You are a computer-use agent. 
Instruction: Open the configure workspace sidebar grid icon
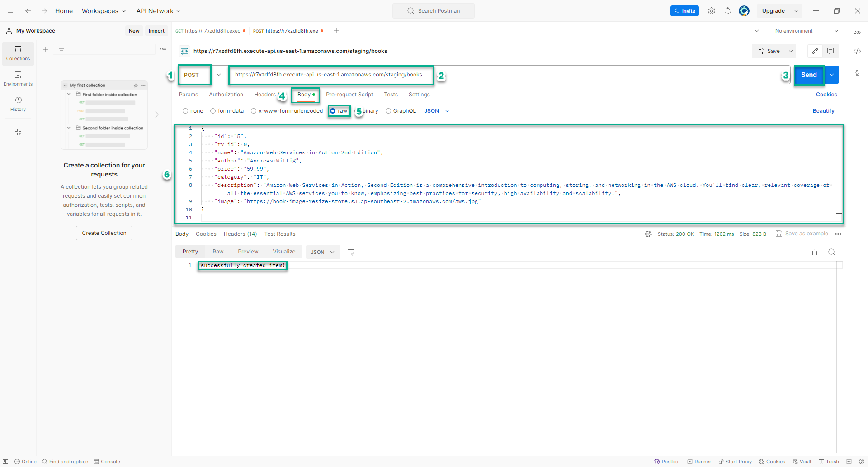pyautogui.click(x=18, y=132)
